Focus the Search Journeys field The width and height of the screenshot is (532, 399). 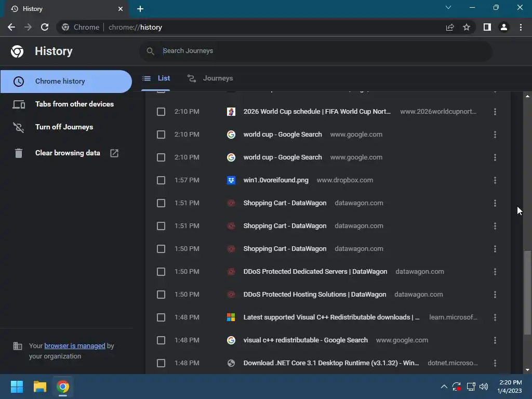click(x=315, y=51)
